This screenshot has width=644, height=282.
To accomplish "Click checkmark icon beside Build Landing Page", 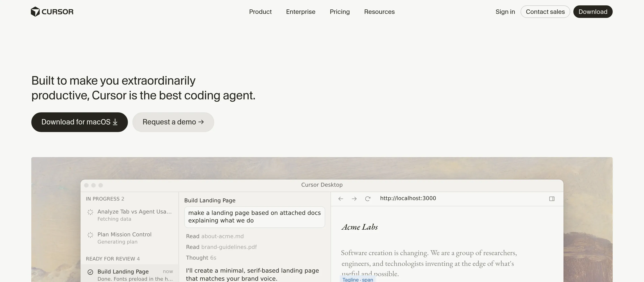I will (90, 272).
